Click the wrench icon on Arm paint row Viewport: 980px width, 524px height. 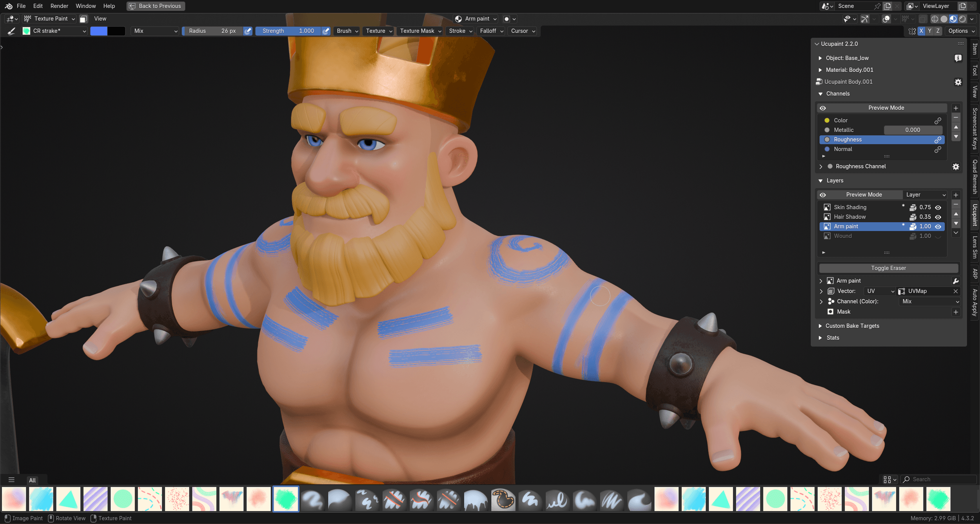tap(955, 281)
